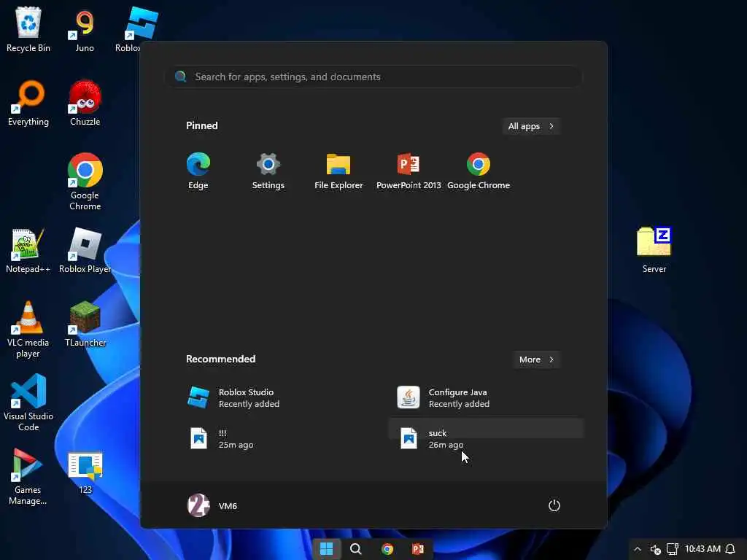Select the Server zip folder on desktop
The image size is (747, 560).
pyautogui.click(x=654, y=251)
